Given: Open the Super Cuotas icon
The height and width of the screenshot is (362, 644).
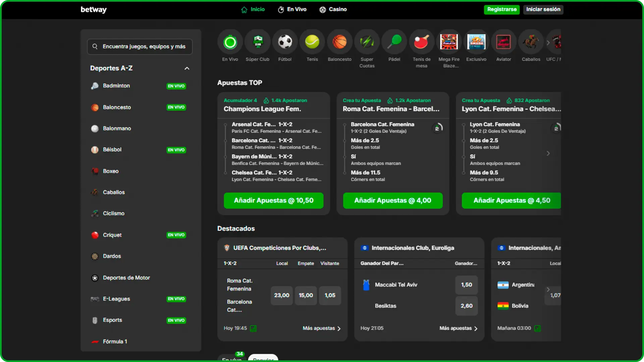Looking at the screenshot, I should click(367, 42).
